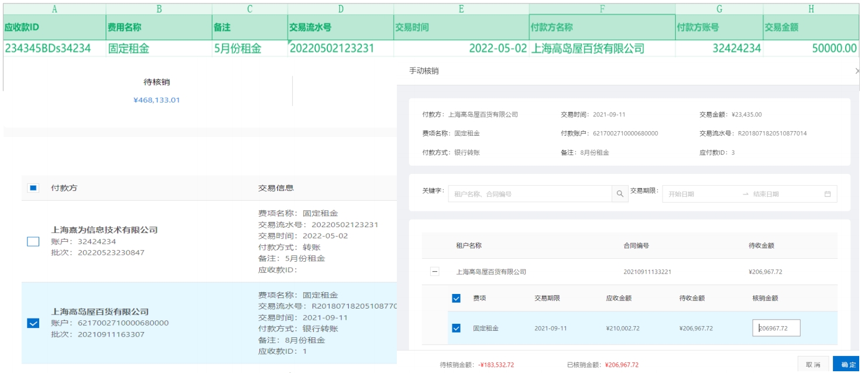
Task: Click the 应收款ID header cell
Action: coord(54,28)
